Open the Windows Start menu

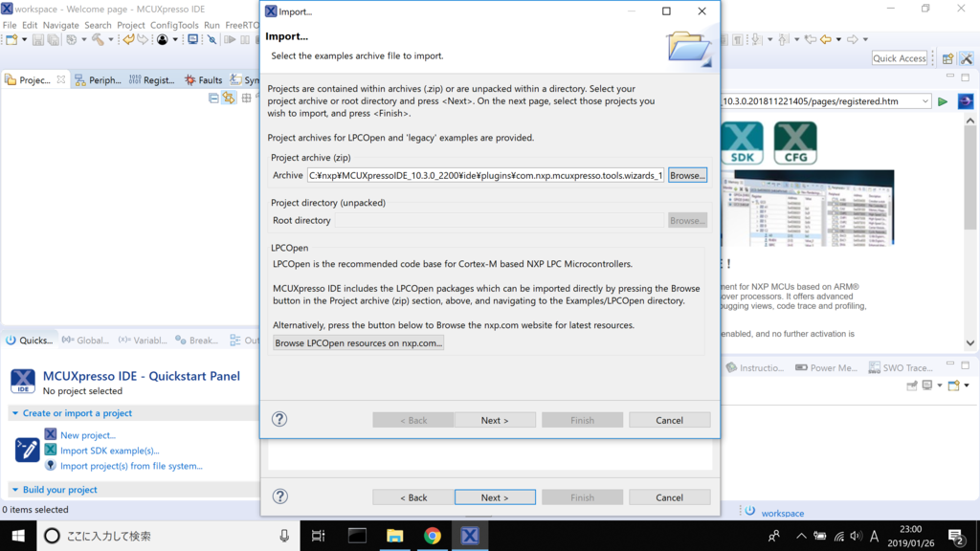pos(18,536)
